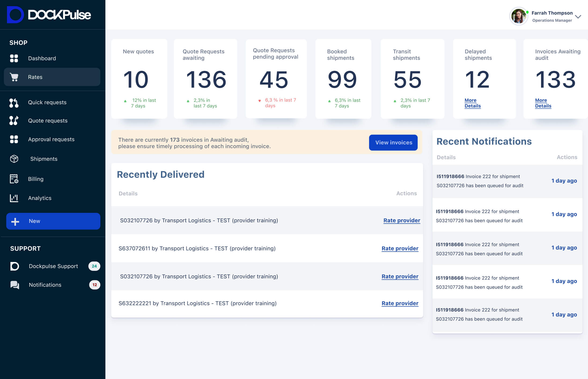588x379 pixels.
Task: Click the Billing calendar icon
Action: pos(14,179)
